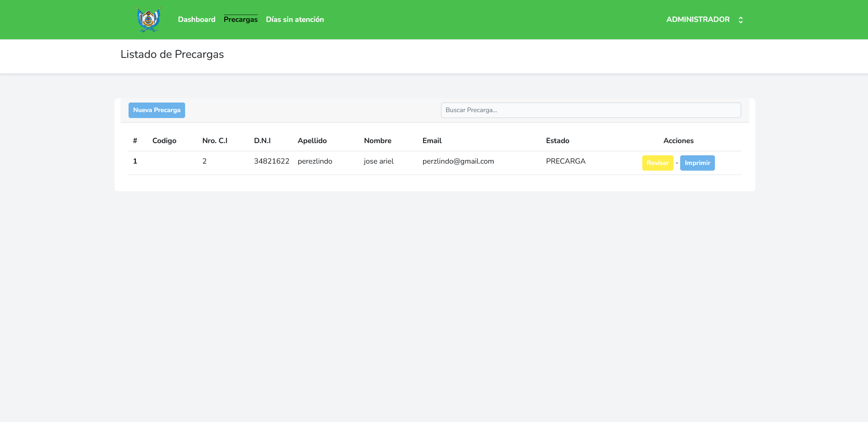Focus the Buscar Precarga search field
The width and height of the screenshot is (868, 422).
pos(590,110)
